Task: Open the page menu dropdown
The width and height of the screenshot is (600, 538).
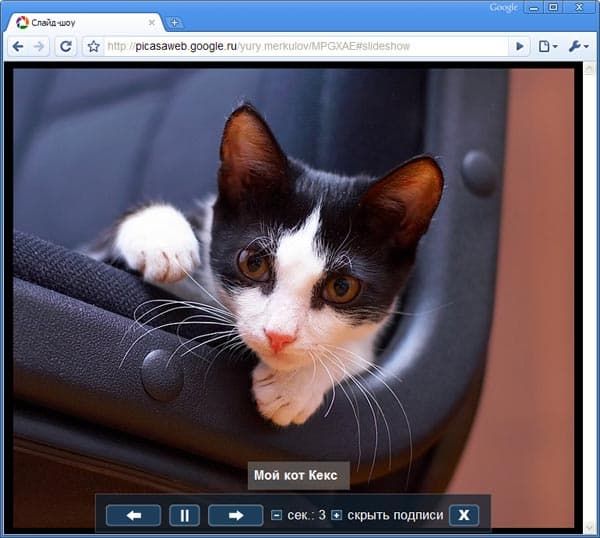Action: (x=548, y=47)
